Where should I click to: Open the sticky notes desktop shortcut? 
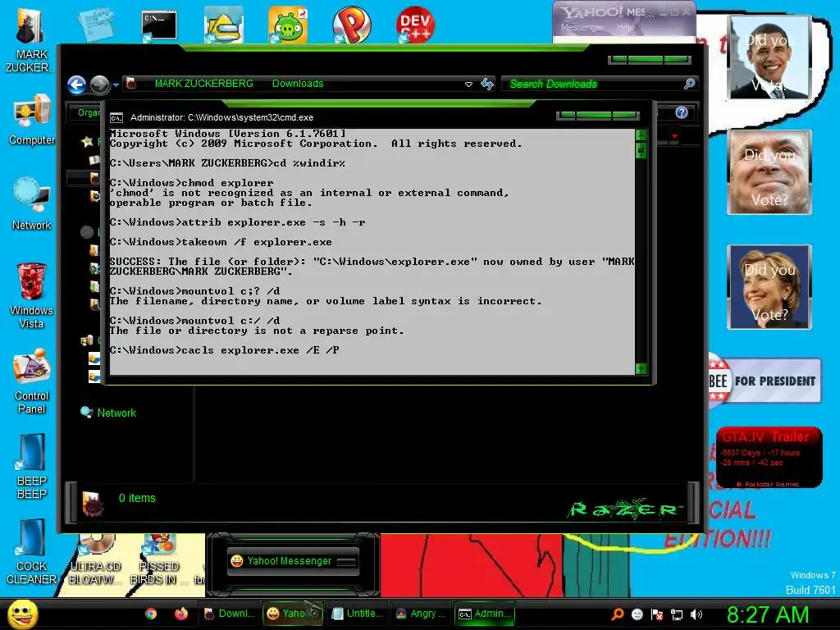(x=95, y=25)
